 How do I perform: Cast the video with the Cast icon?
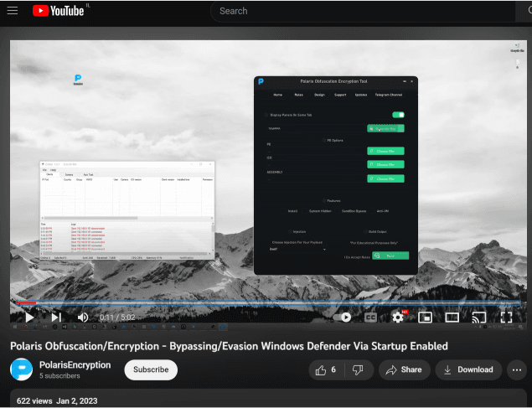click(x=479, y=318)
